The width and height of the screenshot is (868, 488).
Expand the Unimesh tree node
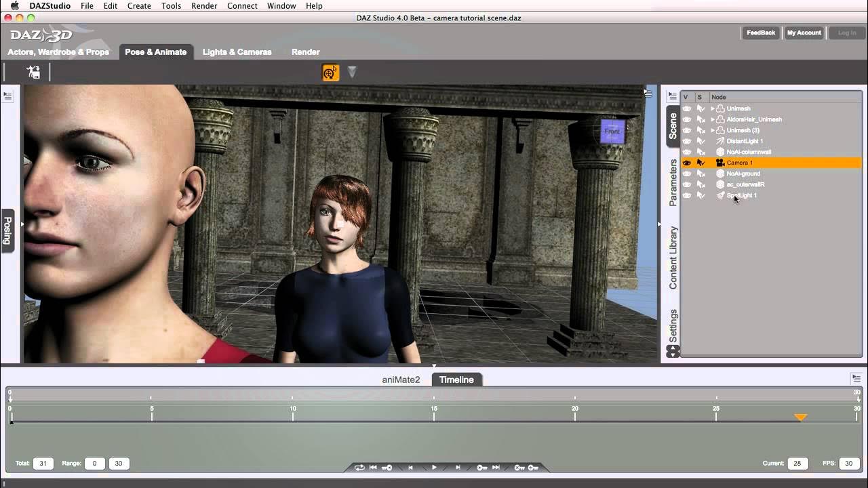712,108
